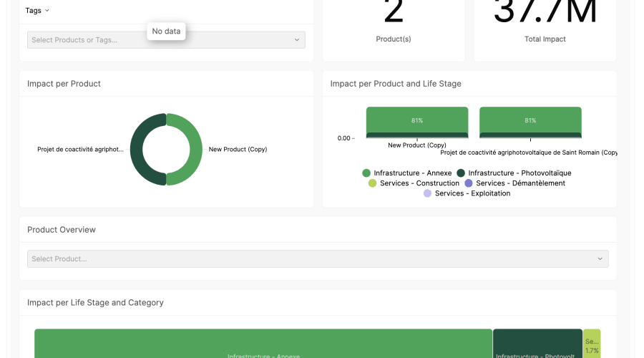Open Select Products or Tags combo box
Screen dimensions: 644x358
166,40
